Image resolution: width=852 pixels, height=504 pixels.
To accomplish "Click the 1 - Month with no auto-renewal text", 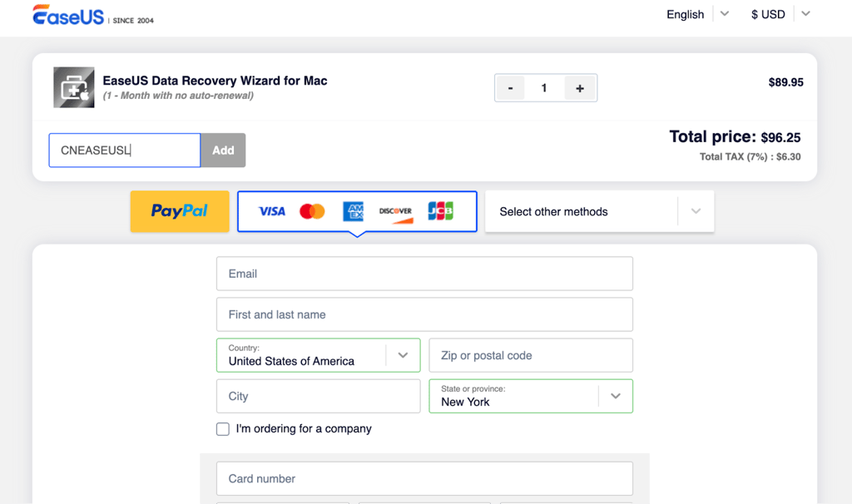I will [178, 96].
